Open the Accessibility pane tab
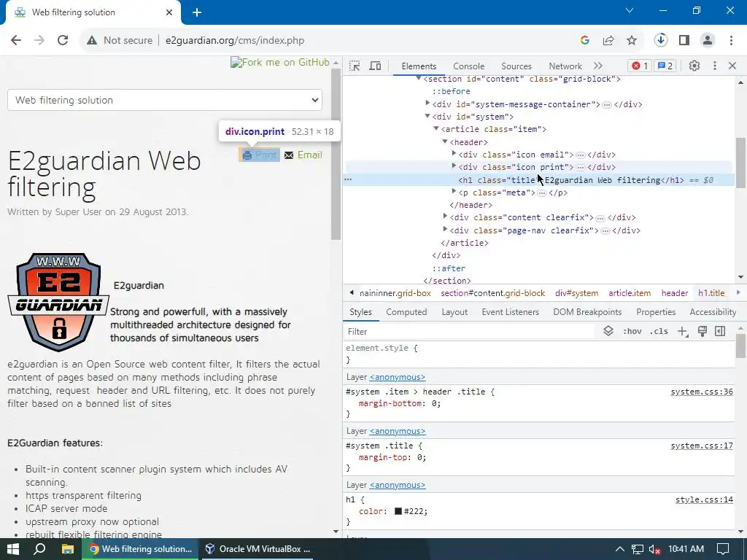 713,312
